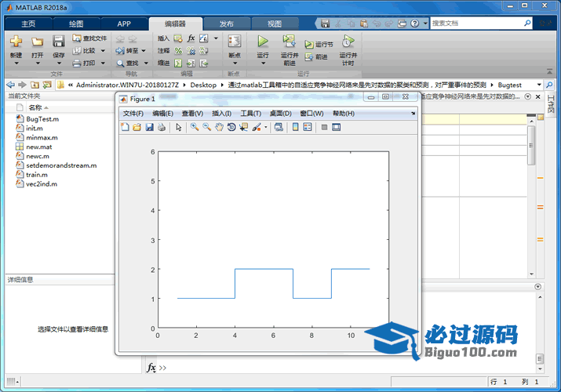The height and width of the screenshot is (392, 561).
Task: Click Compare (比较) button
Action: 85,51
